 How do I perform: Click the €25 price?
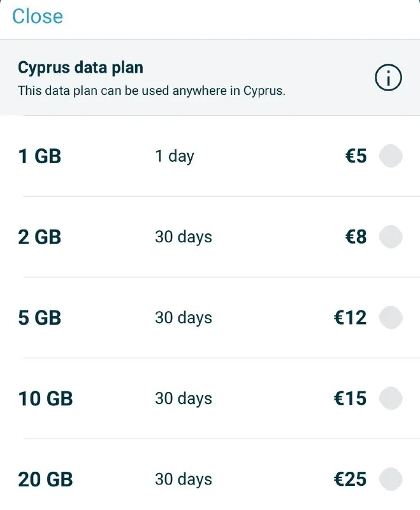coord(350,479)
